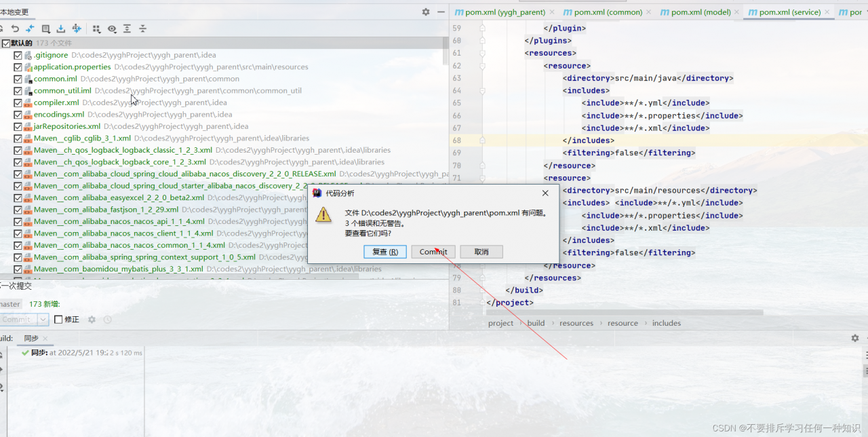Enable the 修正 amend checkbox
Image resolution: width=868 pixels, height=437 pixels.
point(58,320)
